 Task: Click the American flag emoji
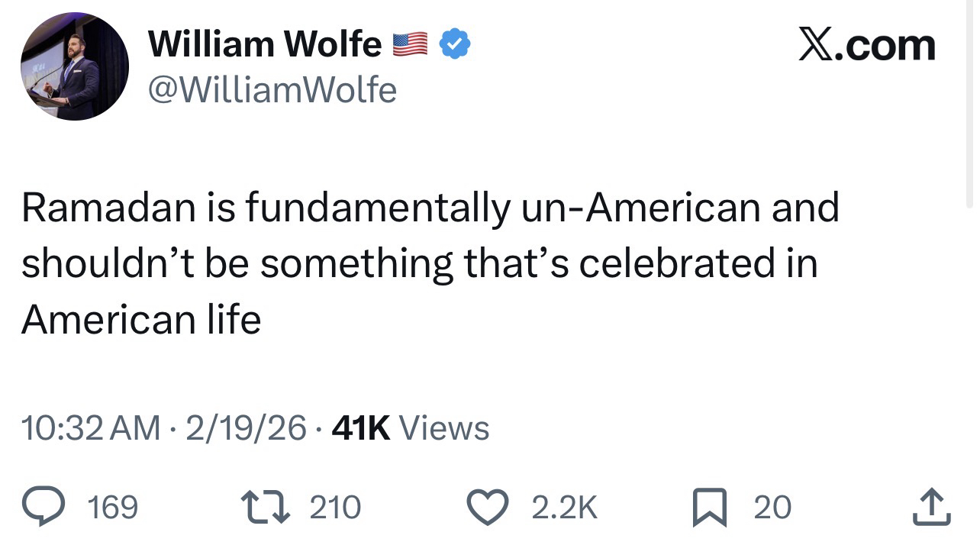[410, 45]
